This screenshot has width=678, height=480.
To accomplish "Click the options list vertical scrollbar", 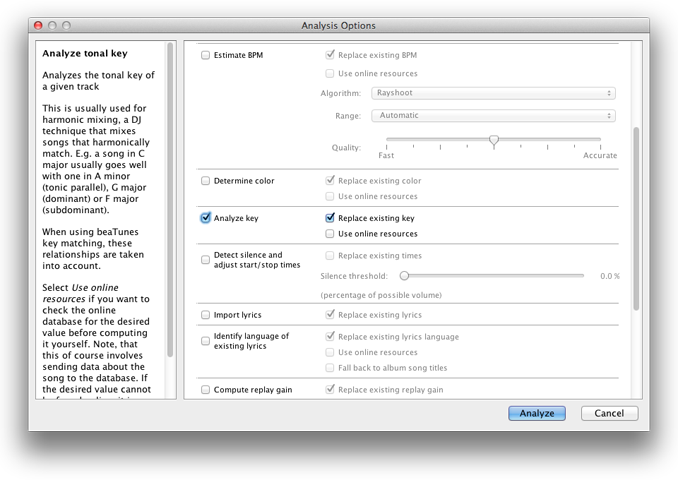I will (x=636, y=218).
